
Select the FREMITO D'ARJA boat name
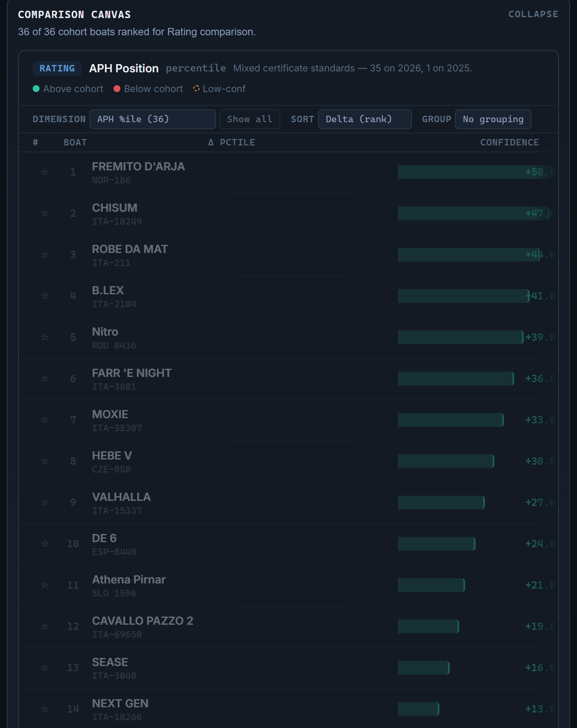(x=138, y=167)
